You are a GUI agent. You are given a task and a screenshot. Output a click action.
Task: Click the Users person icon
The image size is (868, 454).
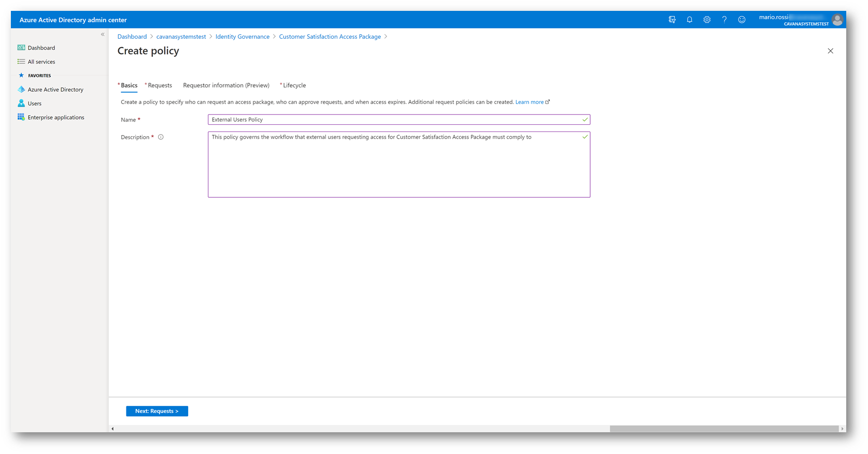point(21,104)
